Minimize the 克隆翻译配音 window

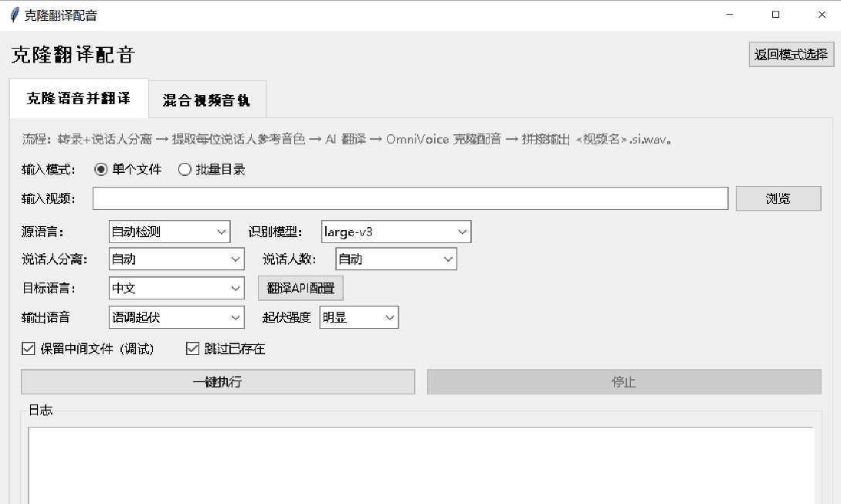[x=730, y=15]
